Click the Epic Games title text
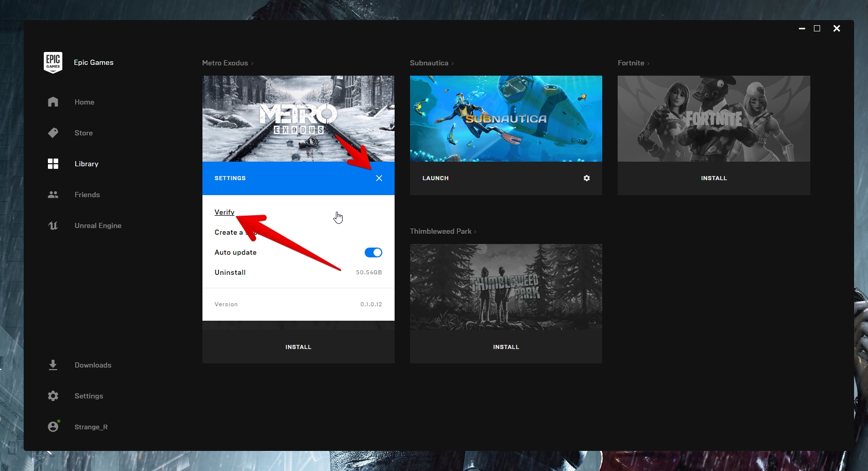868x471 pixels. pyautogui.click(x=94, y=62)
